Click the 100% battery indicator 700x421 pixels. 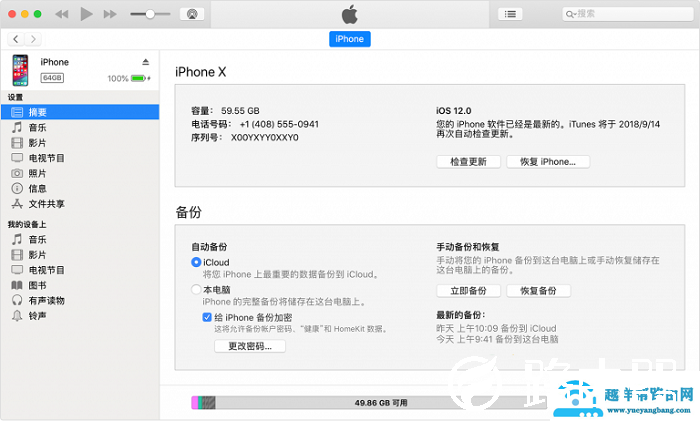click(x=129, y=79)
